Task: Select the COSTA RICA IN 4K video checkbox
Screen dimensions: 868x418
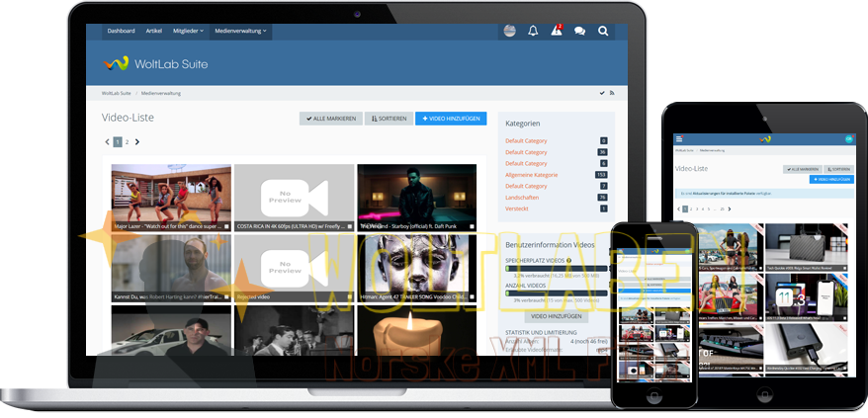Action: [349, 226]
